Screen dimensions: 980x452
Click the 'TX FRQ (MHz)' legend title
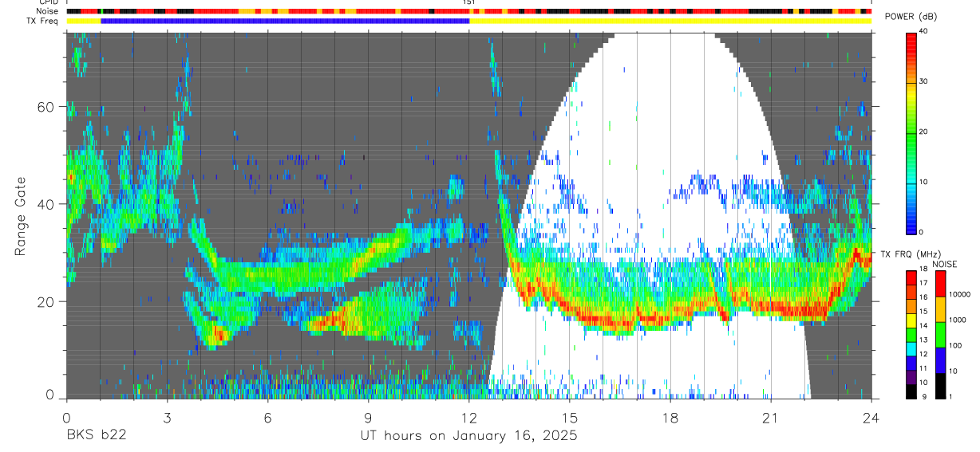click(911, 254)
